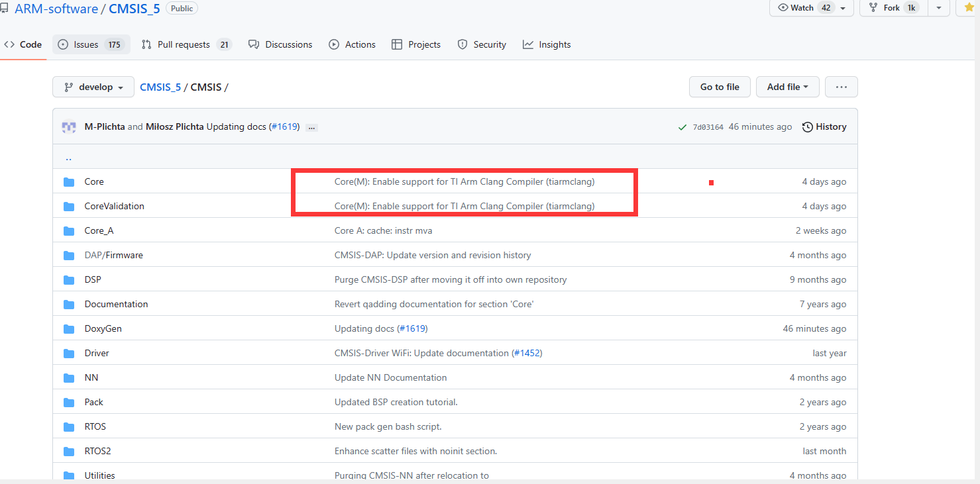The height and width of the screenshot is (484, 980).
Task: Open the Insights tab
Action: [547, 45]
